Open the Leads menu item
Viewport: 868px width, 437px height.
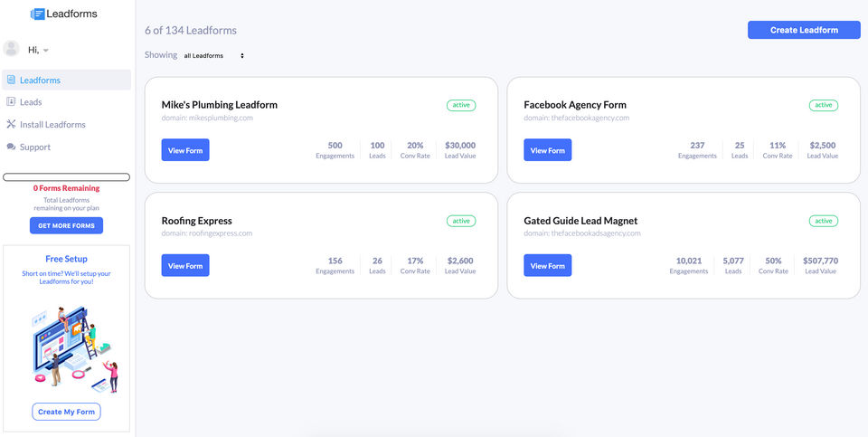31,102
